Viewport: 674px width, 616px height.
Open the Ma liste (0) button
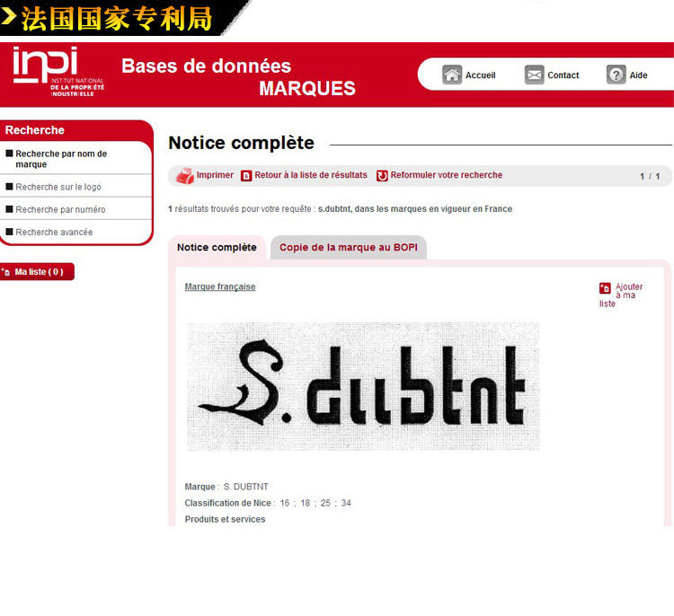(37, 271)
